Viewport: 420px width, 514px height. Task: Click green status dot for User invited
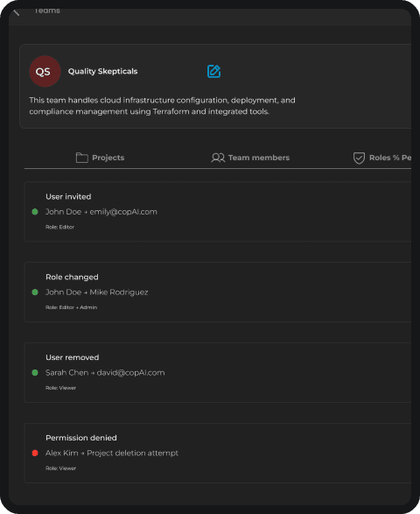tap(35, 212)
